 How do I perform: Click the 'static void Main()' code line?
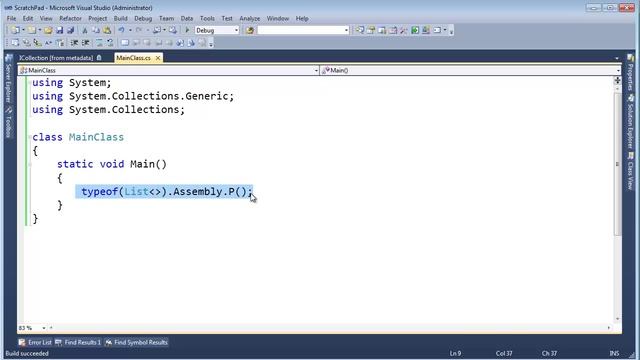(112, 164)
